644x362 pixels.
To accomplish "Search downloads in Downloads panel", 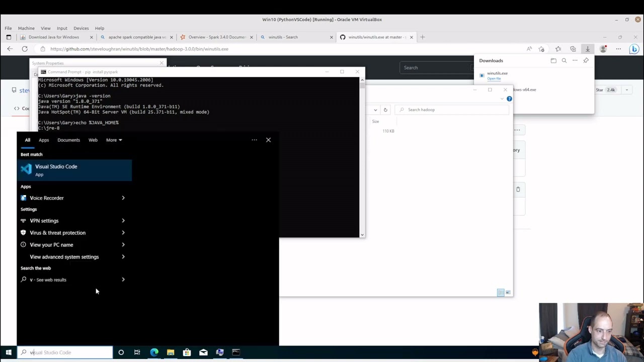I will [564, 60].
